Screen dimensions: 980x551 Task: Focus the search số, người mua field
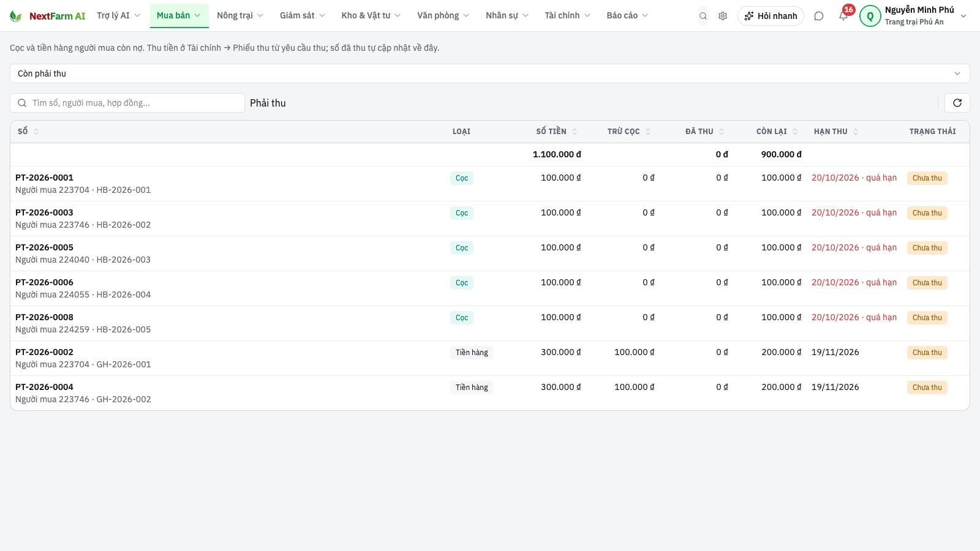pyautogui.click(x=127, y=103)
